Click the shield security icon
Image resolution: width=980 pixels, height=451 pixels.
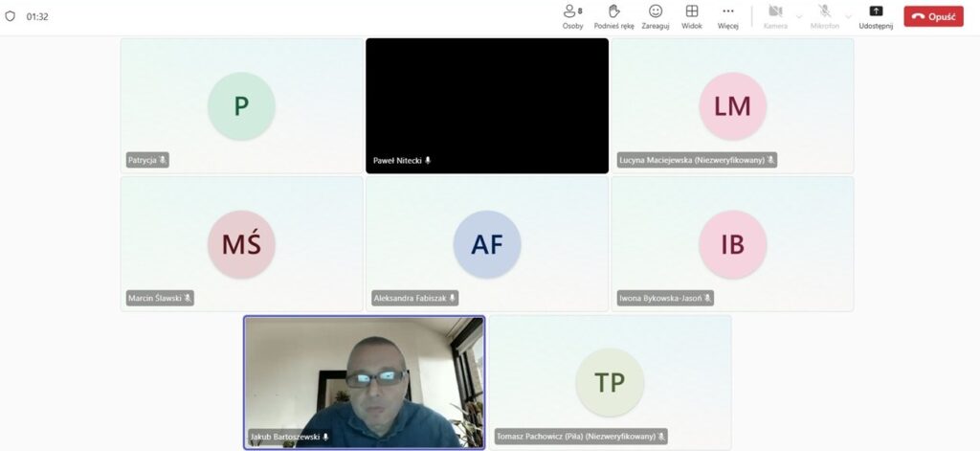pos(11,16)
